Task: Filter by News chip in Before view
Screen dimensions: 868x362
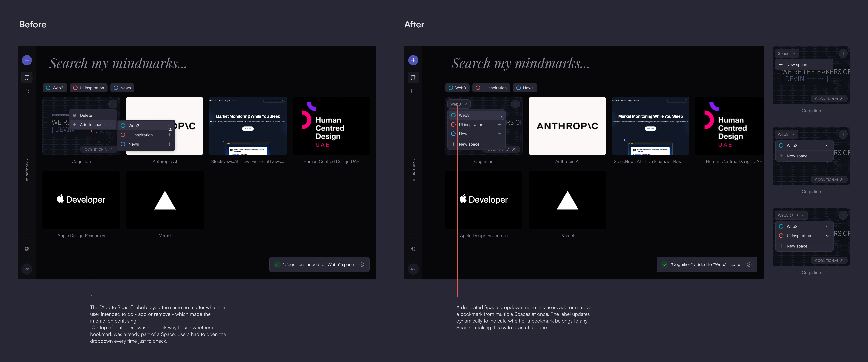Action: (x=122, y=88)
